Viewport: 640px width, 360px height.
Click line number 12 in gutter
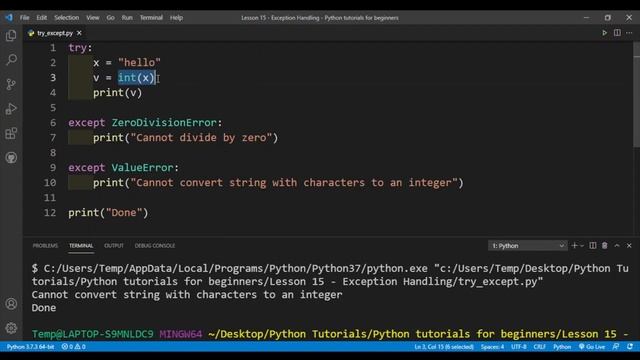50,213
